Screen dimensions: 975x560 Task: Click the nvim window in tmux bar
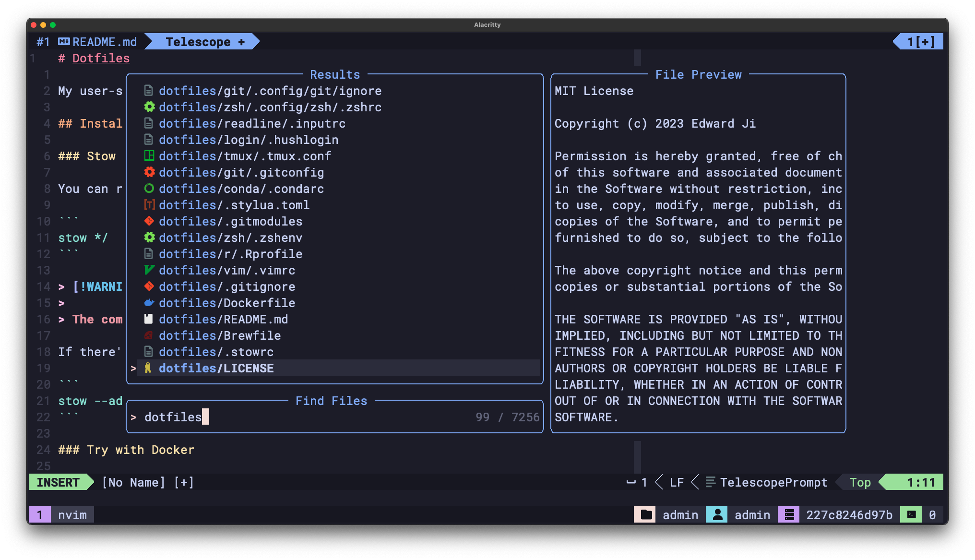pos(72,515)
